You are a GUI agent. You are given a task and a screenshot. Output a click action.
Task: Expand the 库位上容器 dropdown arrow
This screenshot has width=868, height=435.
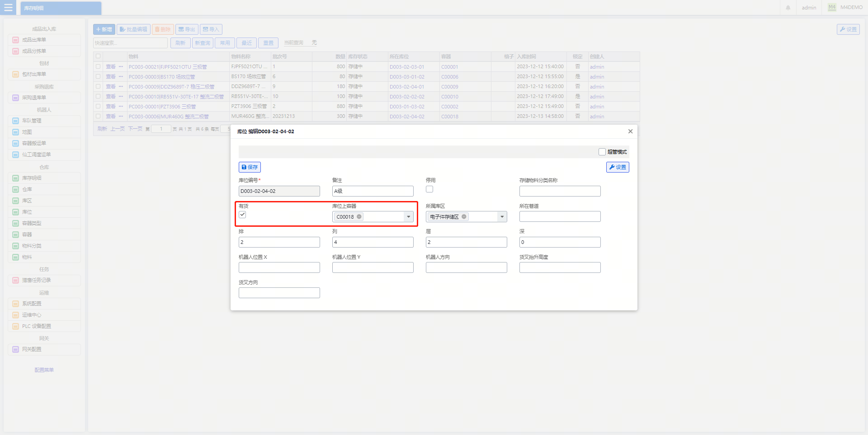point(408,217)
